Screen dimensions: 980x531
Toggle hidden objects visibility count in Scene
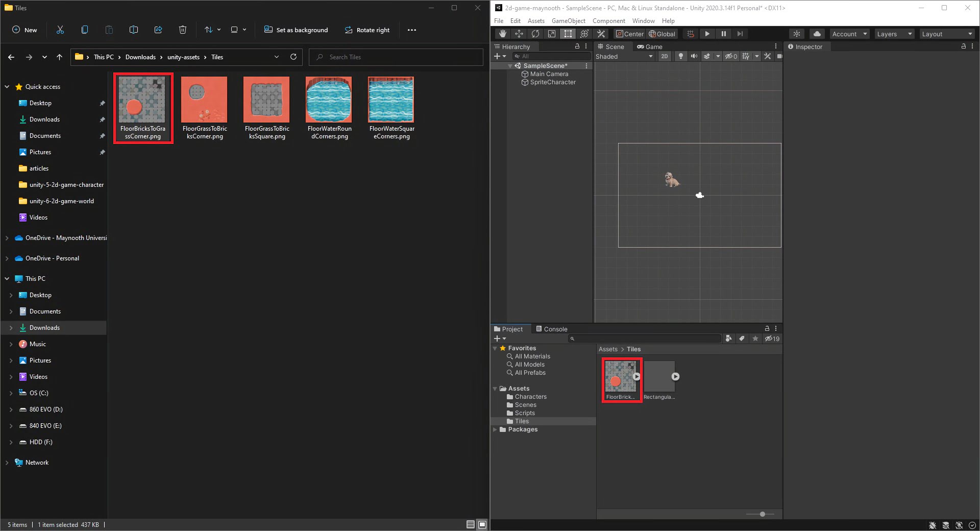coord(731,56)
